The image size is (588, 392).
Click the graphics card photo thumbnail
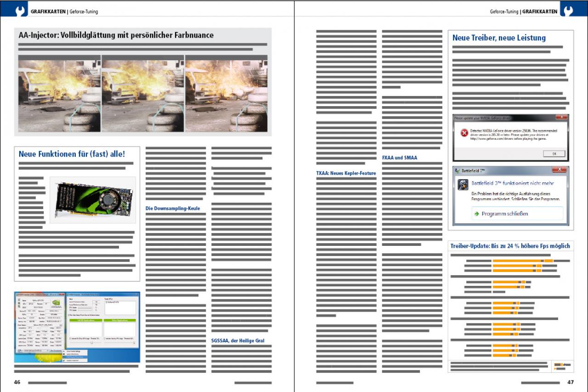[93, 200]
